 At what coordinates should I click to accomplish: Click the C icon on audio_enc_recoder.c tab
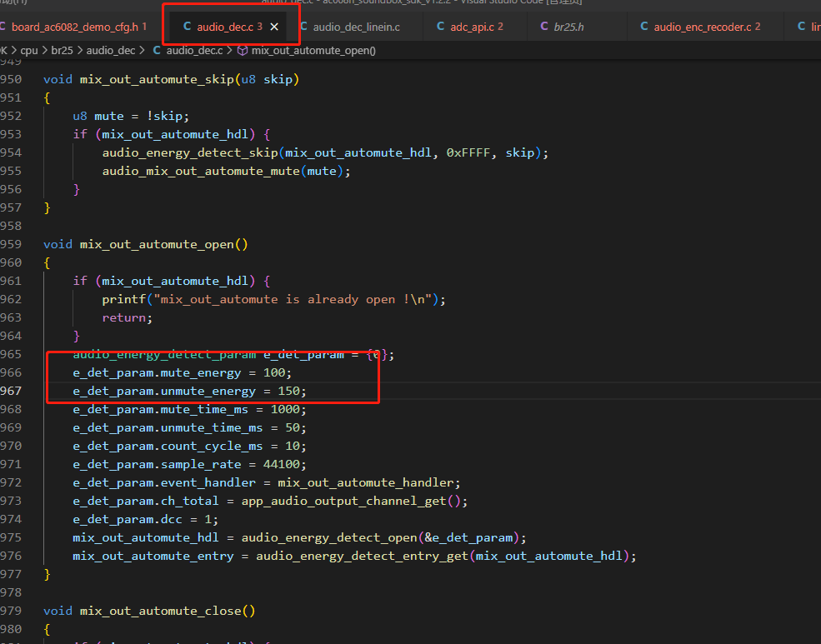point(644,26)
